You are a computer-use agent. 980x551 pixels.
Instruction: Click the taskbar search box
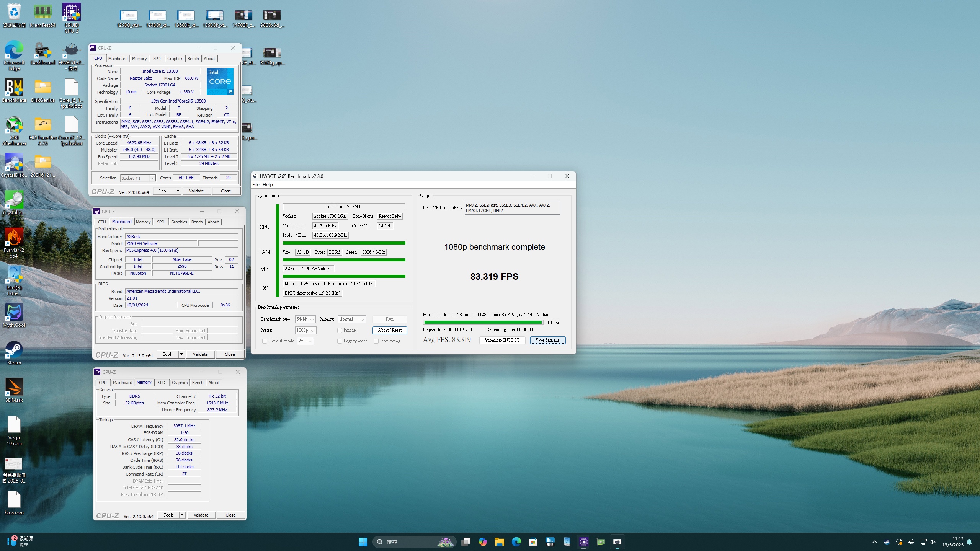click(414, 542)
